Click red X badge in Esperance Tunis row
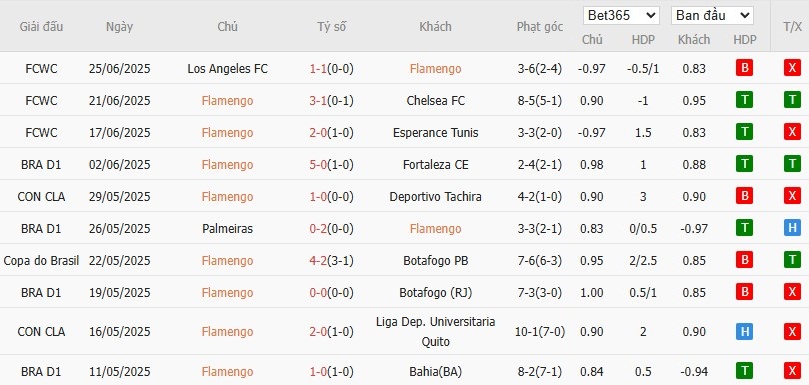Image resolution: width=809 pixels, height=385 pixels. [x=792, y=132]
